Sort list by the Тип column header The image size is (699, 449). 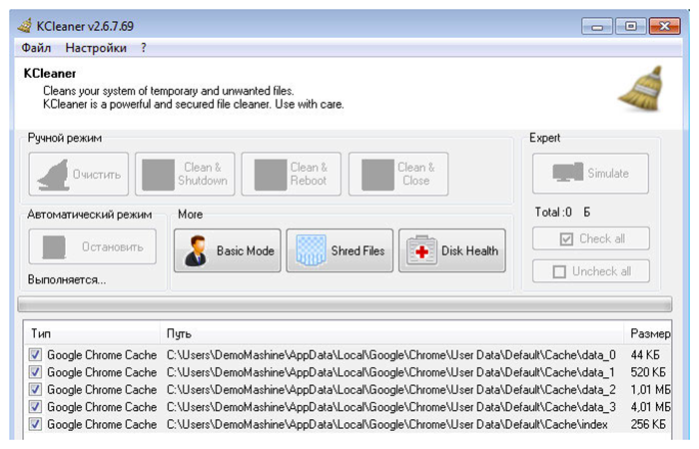92,334
